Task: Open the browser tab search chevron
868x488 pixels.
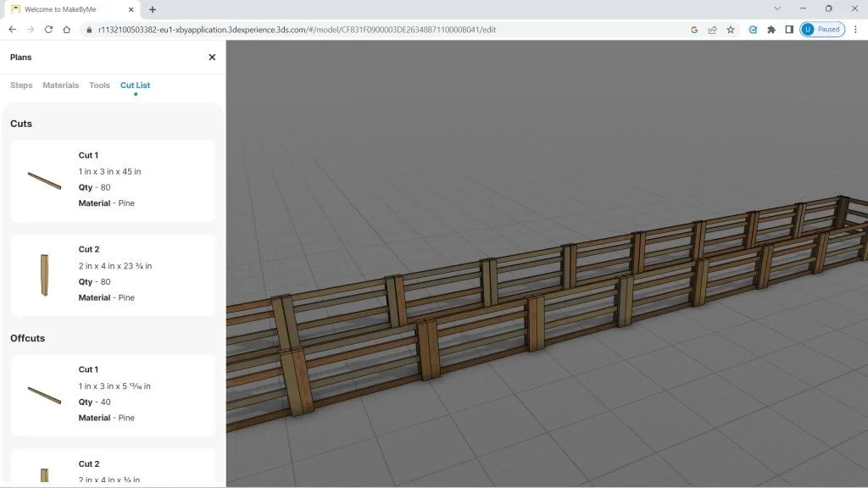Action: point(776,8)
